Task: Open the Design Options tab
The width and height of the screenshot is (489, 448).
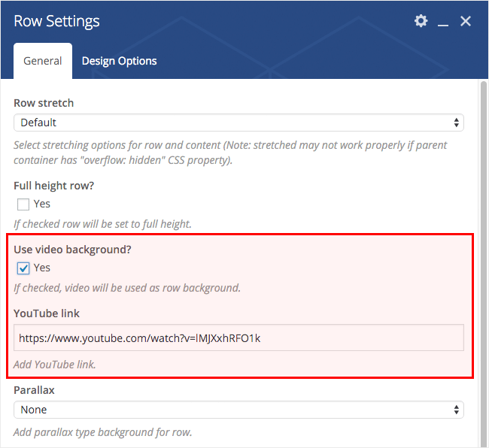Action: tap(119, 61)
